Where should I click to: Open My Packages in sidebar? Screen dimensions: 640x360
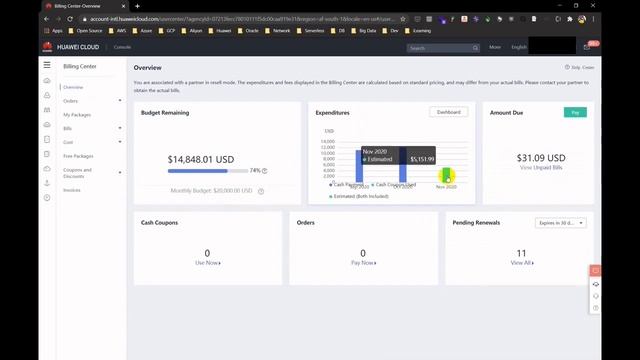pyautogui.click(x=77, y=115)
